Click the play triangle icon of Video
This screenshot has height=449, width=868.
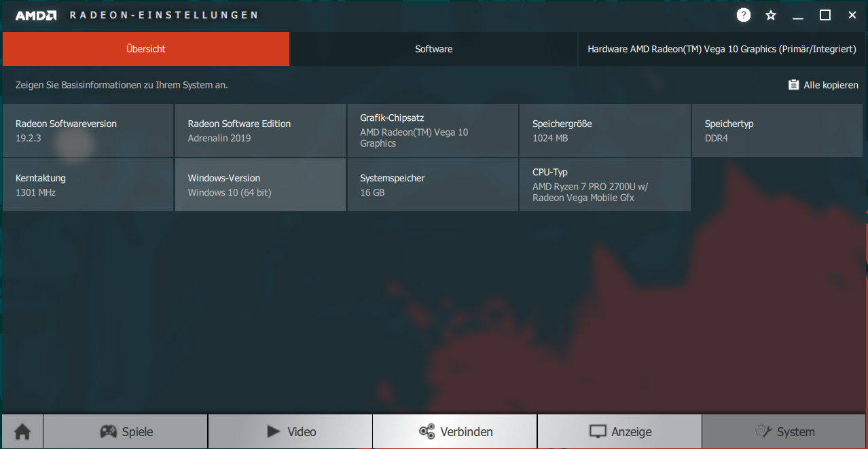pos(273,431)
